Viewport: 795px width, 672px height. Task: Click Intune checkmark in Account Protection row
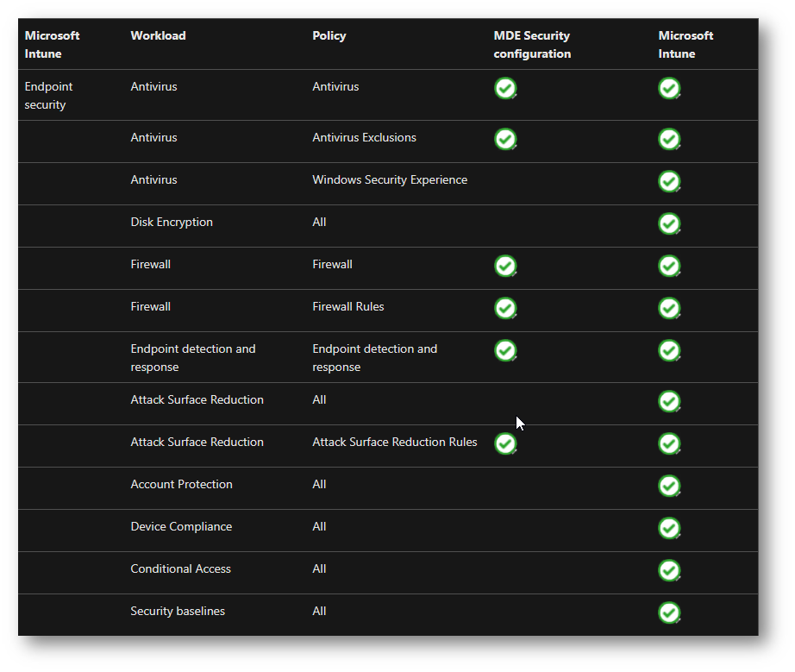(669, 486)
